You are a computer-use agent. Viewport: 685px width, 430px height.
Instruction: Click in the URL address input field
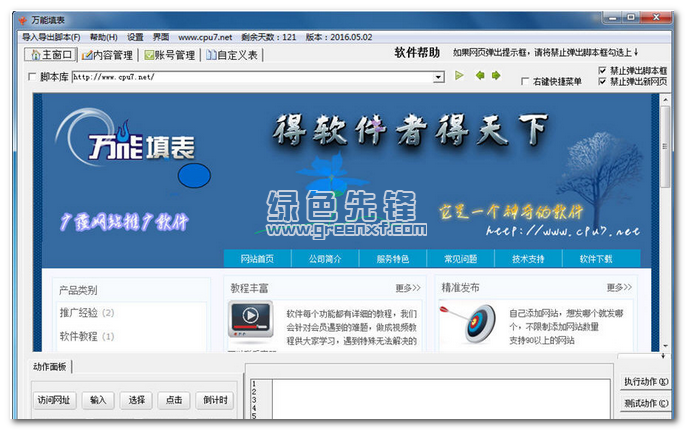pyautogui.click(x=253, y=77)
